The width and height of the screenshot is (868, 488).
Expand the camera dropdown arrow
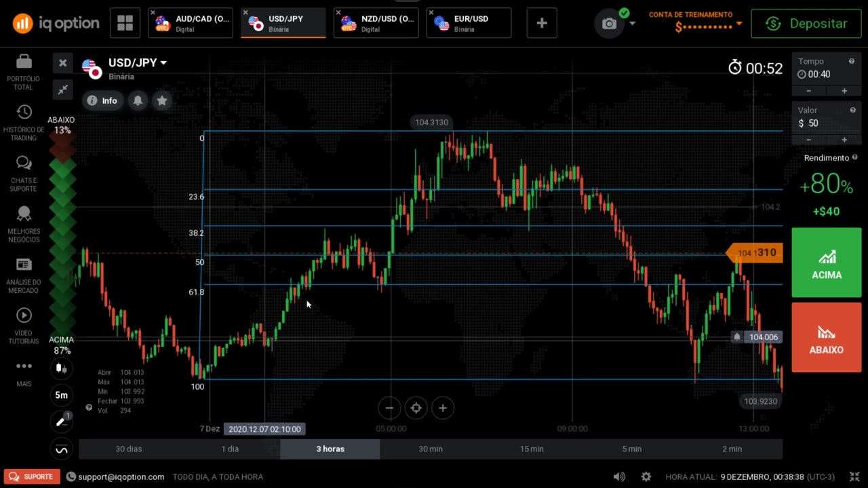point(632,24)
